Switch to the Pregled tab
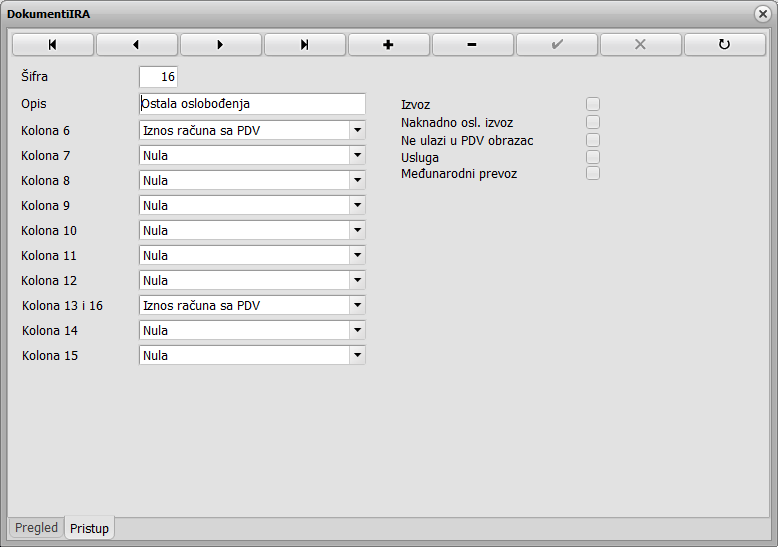This screenshot has height=547, width=778. click(x=36, y=527)
